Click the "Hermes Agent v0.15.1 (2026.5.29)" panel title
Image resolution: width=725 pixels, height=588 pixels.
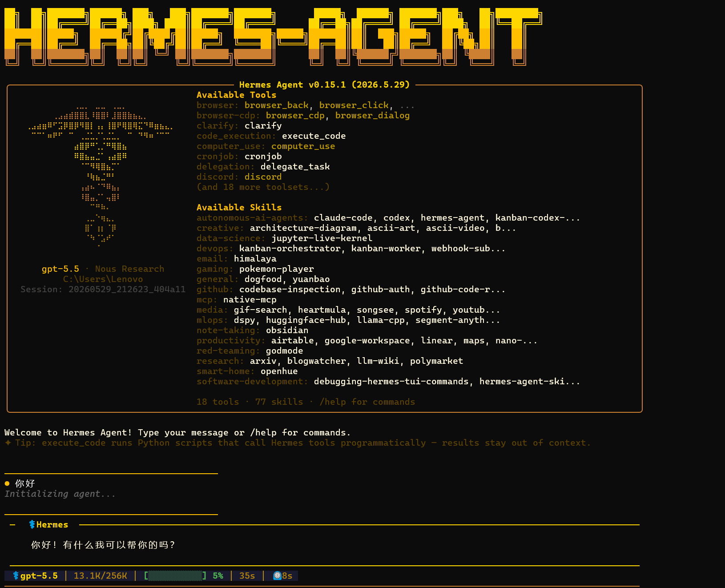[325, 85]
